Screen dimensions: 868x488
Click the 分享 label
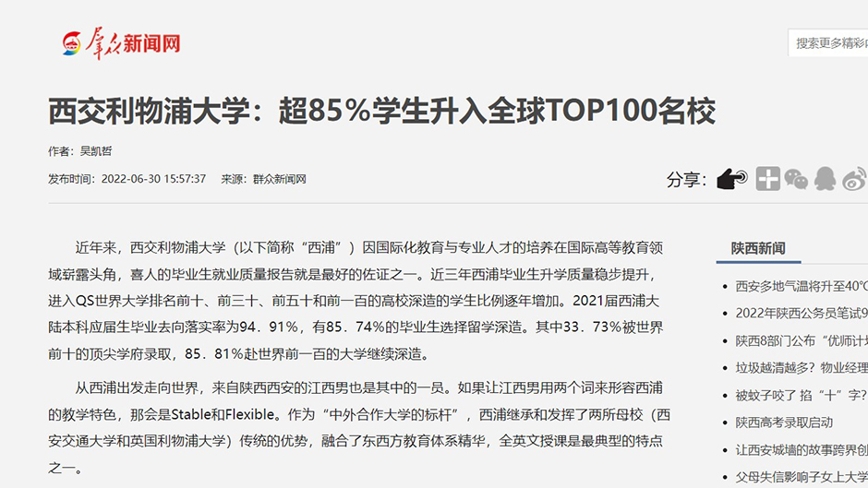686,179
